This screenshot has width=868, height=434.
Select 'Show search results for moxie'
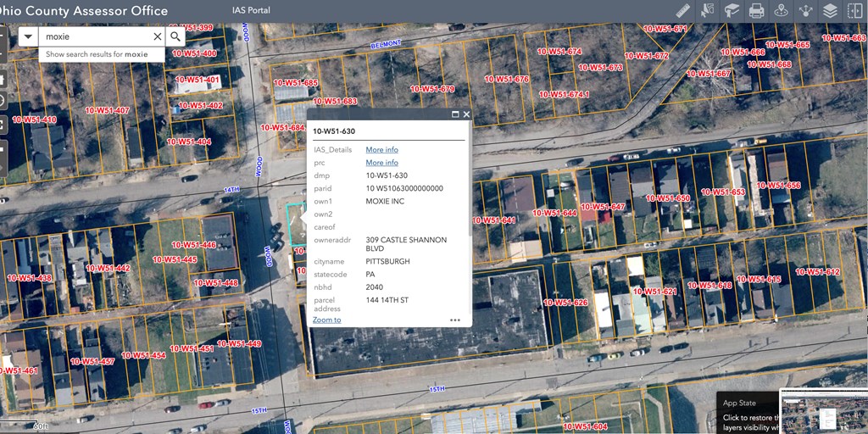97,54
